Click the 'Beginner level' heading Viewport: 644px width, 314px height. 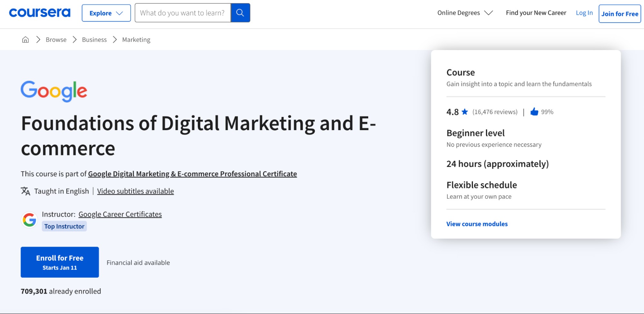(476, 133)
